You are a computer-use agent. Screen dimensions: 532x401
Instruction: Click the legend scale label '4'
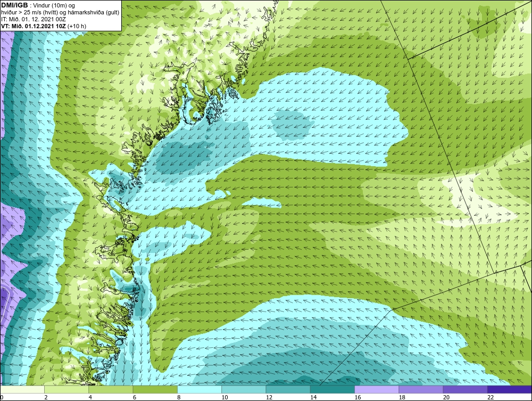(90, 398)
